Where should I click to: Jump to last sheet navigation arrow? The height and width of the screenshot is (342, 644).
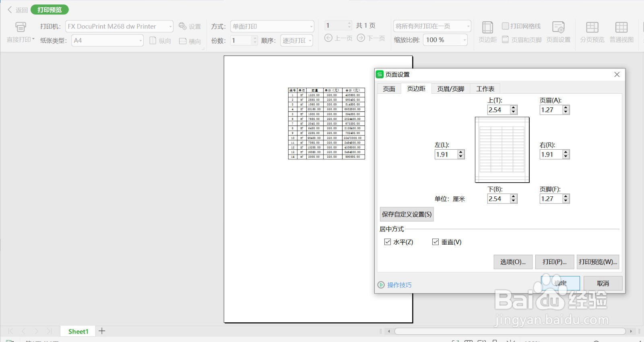49,331
